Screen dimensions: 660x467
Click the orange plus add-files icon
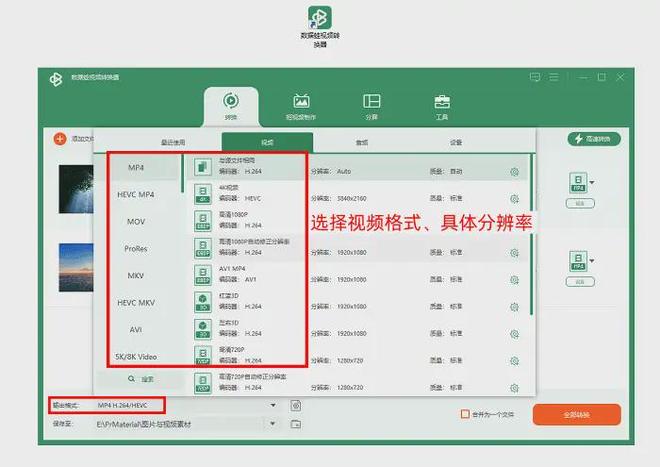60,139
